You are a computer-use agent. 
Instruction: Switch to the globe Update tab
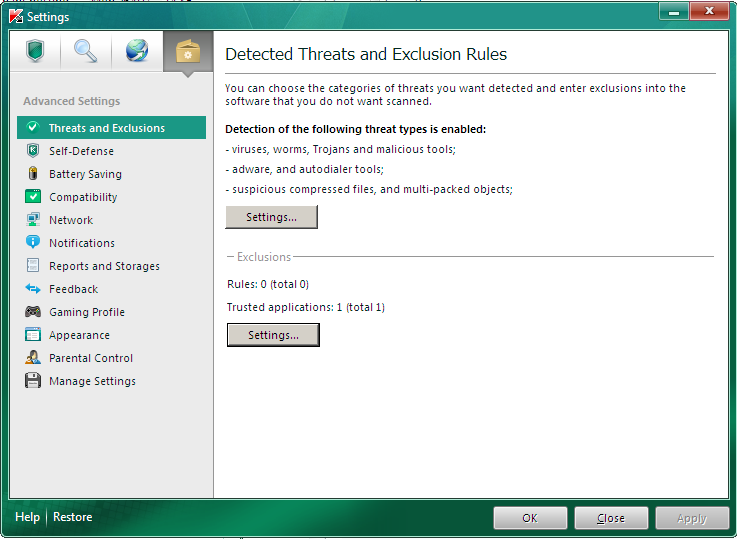pos(137,51)
